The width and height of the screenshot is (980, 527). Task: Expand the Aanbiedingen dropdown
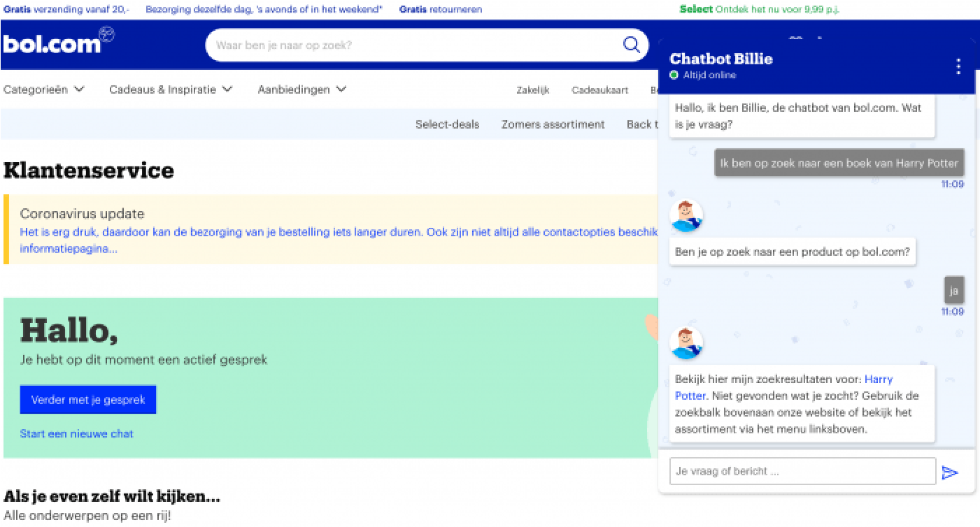pyautogui.click(x=301, y=89)
